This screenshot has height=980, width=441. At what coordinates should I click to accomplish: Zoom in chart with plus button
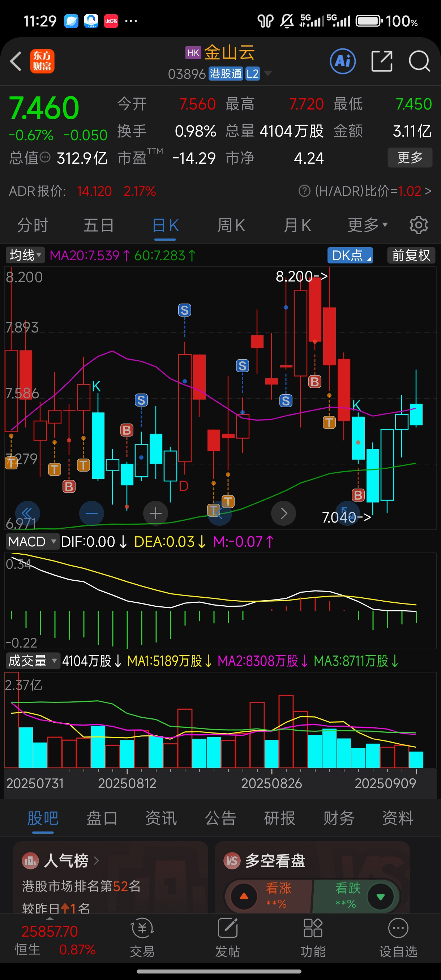tap(155, 513)
